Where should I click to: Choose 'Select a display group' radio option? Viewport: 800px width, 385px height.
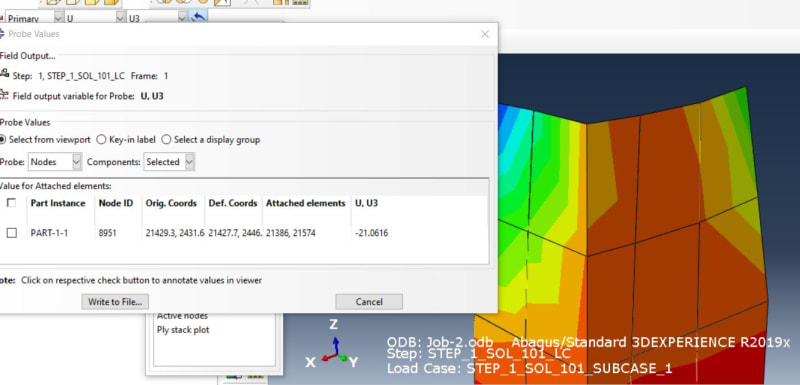[166, 139]
